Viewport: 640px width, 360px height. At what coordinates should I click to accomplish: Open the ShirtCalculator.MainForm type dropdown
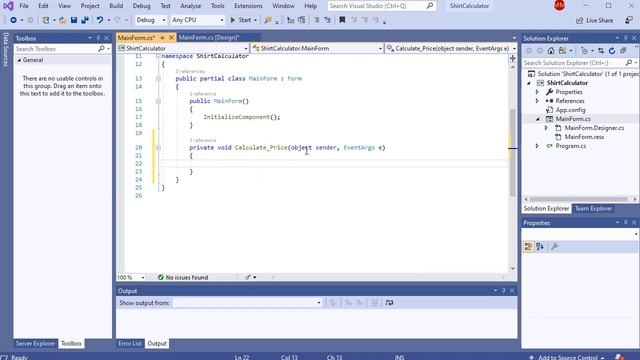[x=317, y=48]
